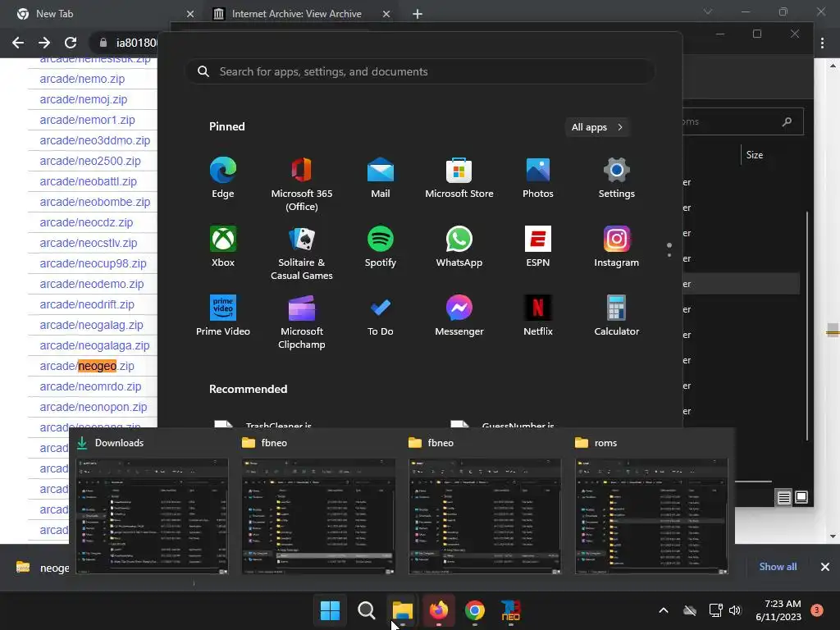Close the New Tab tab

190,14
